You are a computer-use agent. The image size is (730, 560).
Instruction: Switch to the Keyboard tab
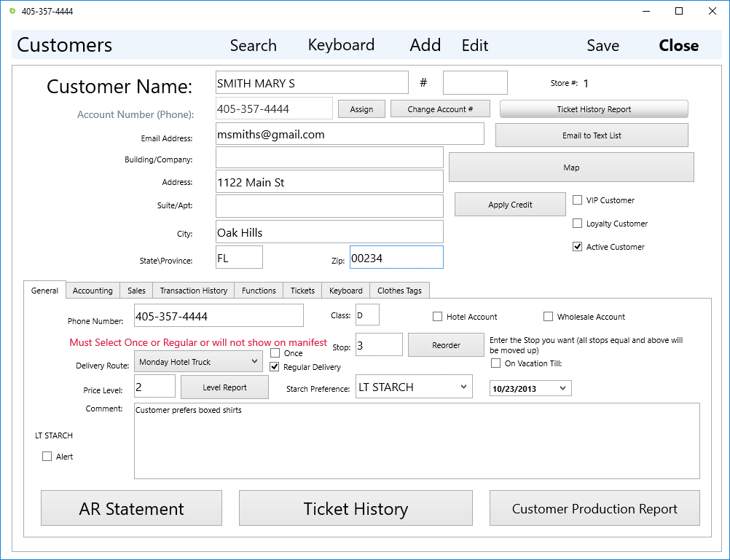click(x=346, y=291)
